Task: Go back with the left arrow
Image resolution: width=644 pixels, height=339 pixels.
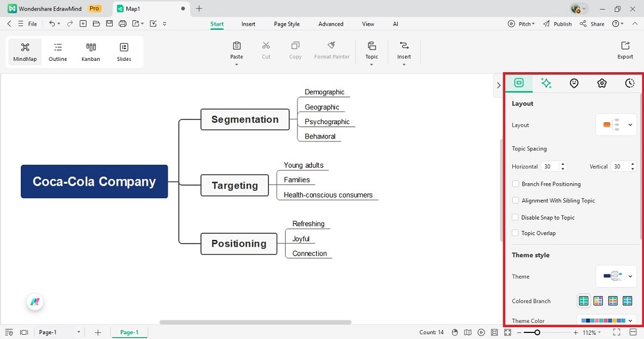Action: (x=9, y=24)
